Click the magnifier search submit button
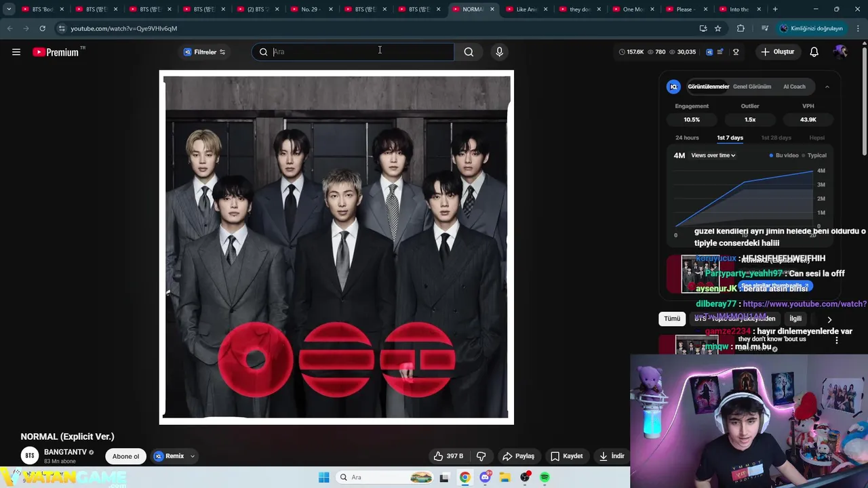 tap(469, 52)
